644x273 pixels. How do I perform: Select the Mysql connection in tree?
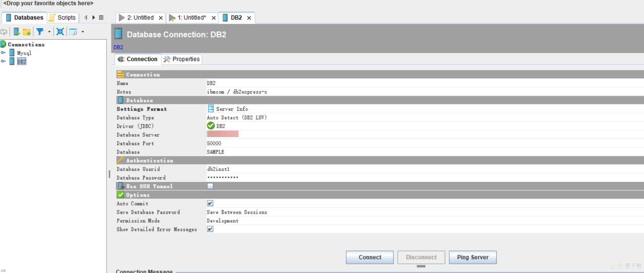[x=24, y=53]
